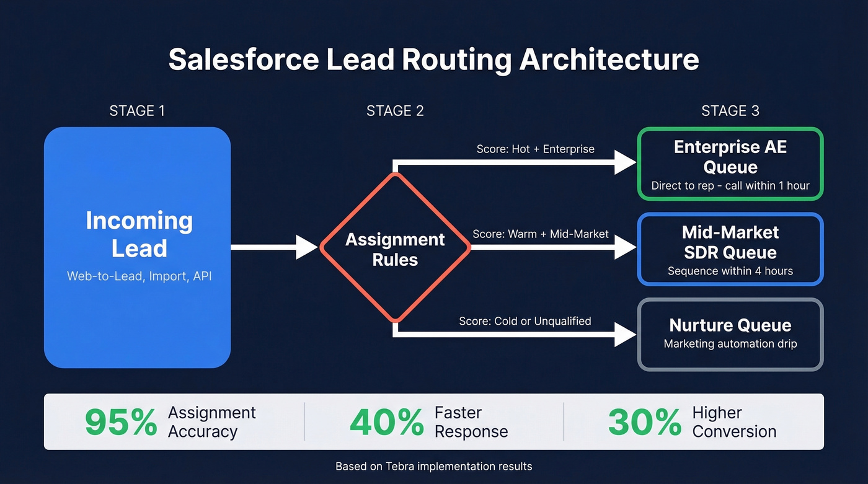
Task: Click the Based on Tebra implementation results link
Action: tap(433, 466)
